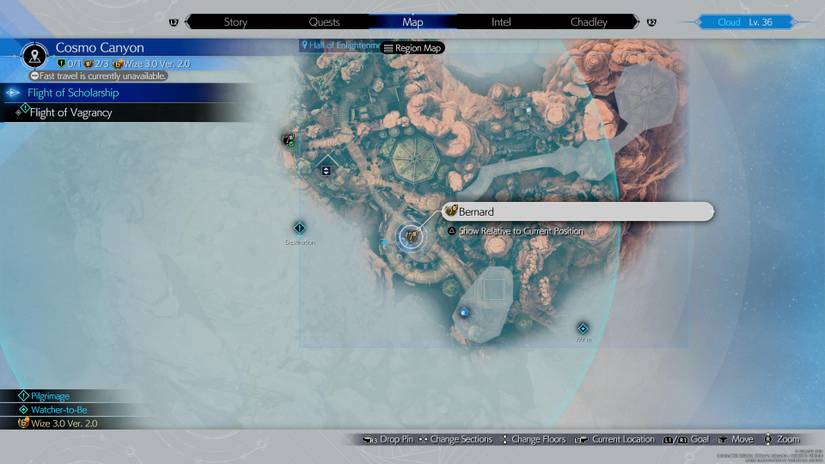Open the Story tab
This screenshot has height=464, width=825.
(x=236, y=22)
